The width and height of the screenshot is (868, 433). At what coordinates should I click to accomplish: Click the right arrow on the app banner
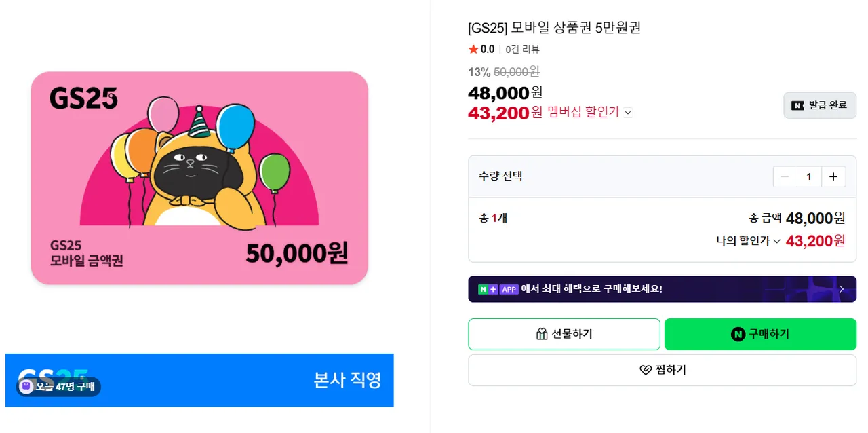tap(842, 289)
